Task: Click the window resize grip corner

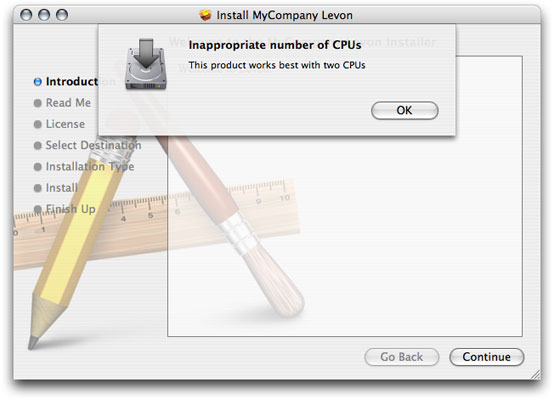Action: click(x=535, y=374)
